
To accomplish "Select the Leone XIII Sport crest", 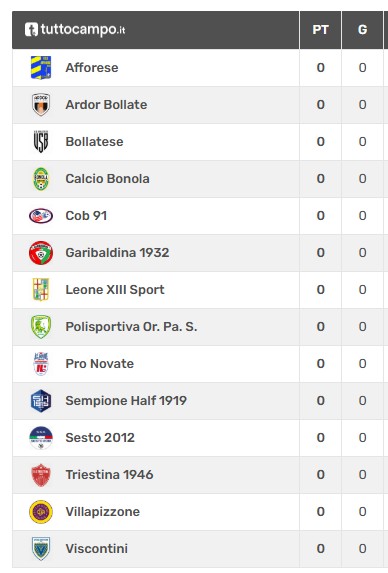I will 41,289.
